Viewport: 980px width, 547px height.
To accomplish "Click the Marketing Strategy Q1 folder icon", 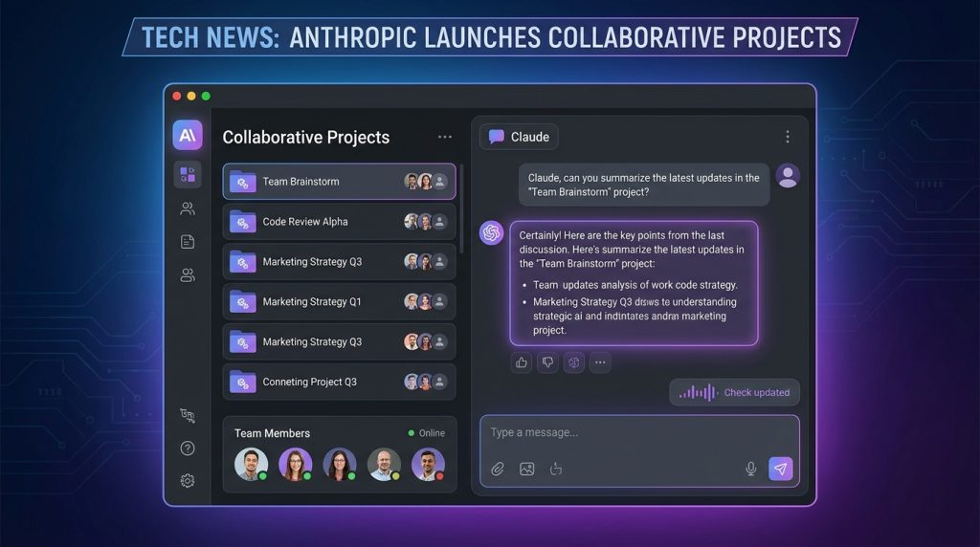I will click(242, 301).
